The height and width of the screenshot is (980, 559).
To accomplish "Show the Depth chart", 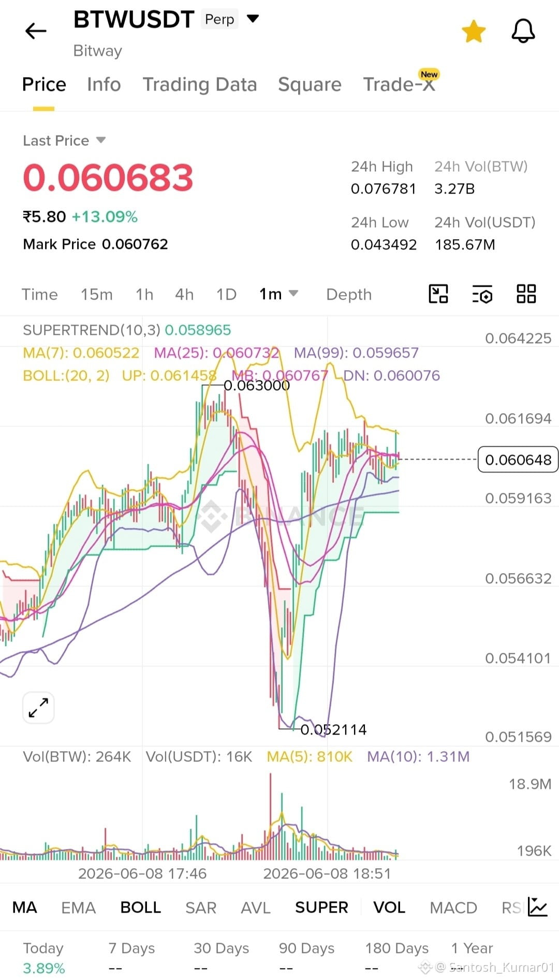I will click(x=349, y=294).
